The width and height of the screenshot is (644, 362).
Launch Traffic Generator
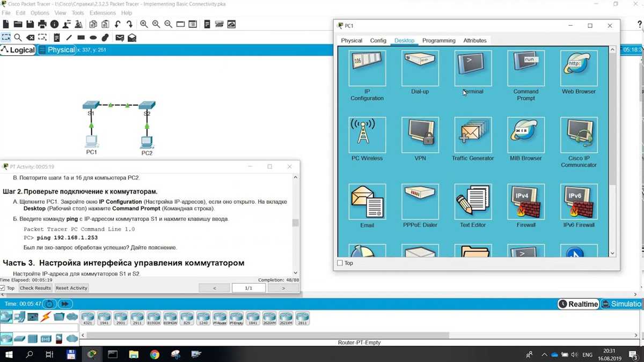473,135
